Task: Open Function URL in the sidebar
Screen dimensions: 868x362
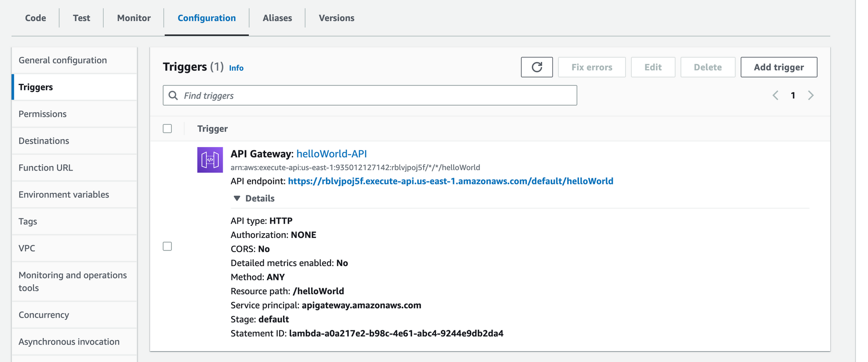Action: [x=74, y=168]
